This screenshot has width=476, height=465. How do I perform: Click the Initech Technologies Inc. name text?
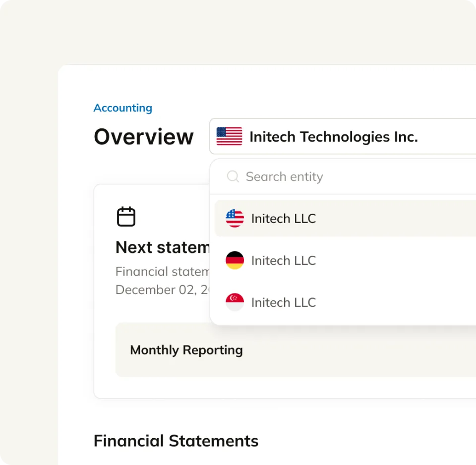tap(333, 137)
